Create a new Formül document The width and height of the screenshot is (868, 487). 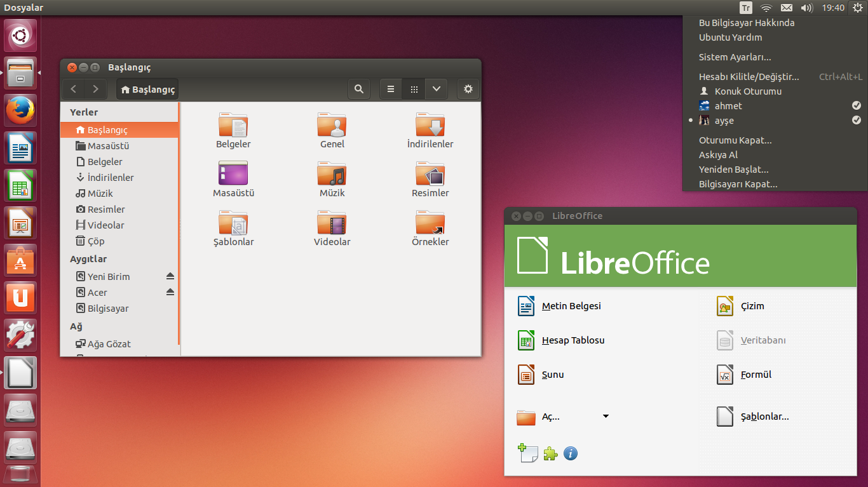click(744, 375)
